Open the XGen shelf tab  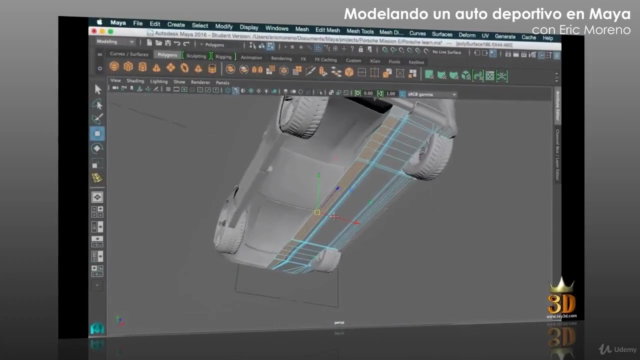375,61
